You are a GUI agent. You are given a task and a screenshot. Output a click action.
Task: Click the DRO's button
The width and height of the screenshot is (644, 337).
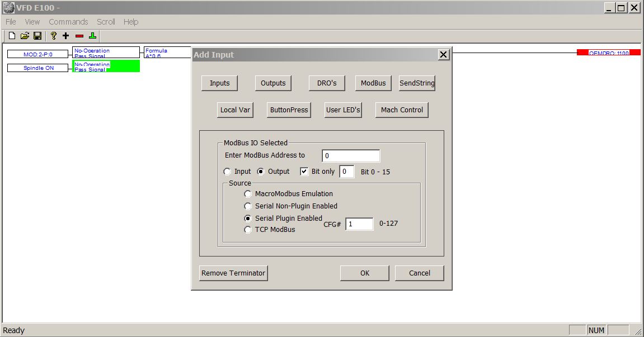(x=327, y=83)
